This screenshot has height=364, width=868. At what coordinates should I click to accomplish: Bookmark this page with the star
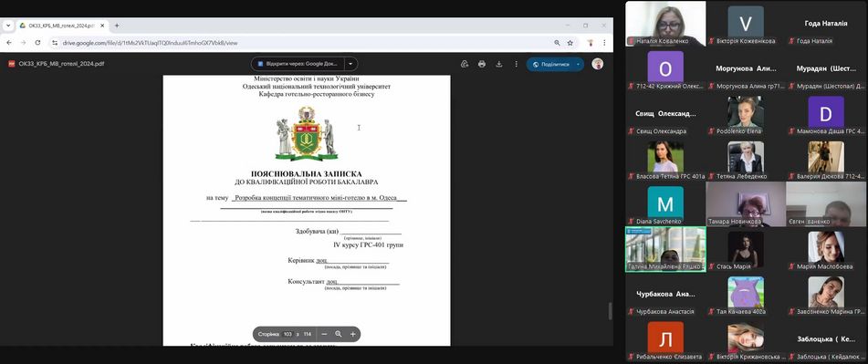(x=570, y=42)
